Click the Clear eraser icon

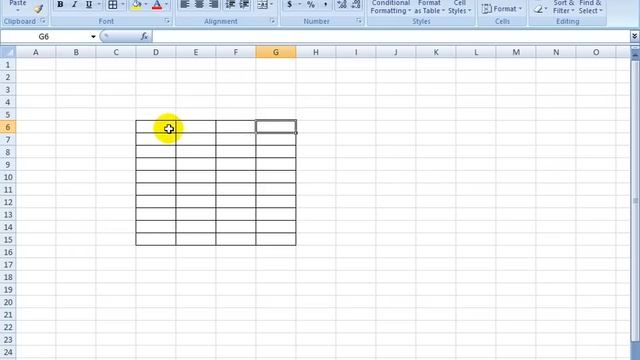coord(538,9)
